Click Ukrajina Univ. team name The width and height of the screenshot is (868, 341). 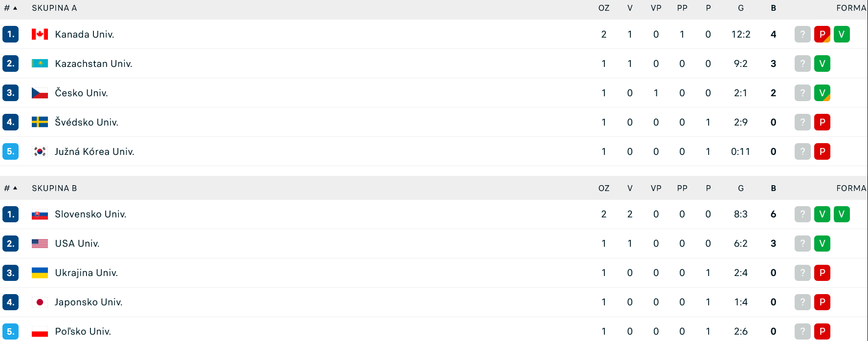pos(86,273)
